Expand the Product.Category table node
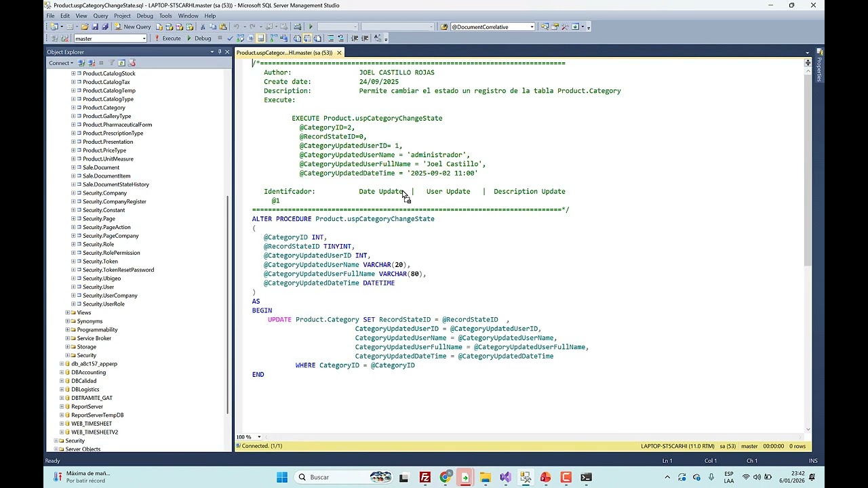This screenshot has width=868, height=488. click(x=73, y=108)
